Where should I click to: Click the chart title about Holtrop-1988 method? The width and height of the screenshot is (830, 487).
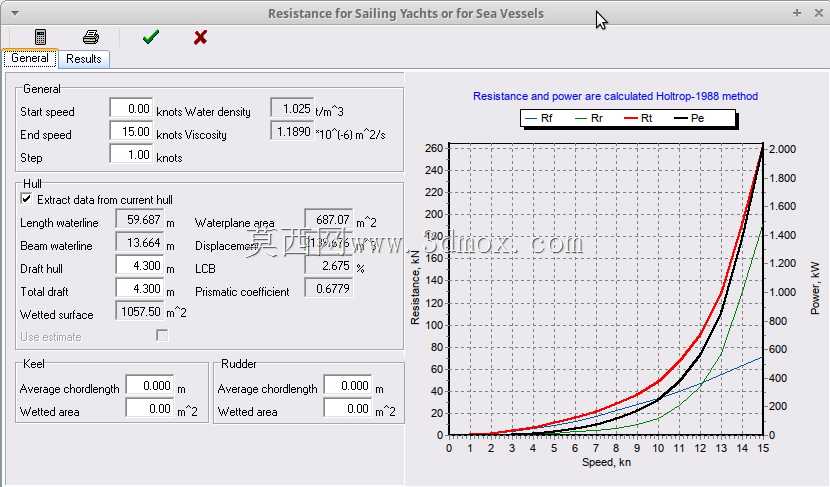pyautogui.click(x=615, y=96)
